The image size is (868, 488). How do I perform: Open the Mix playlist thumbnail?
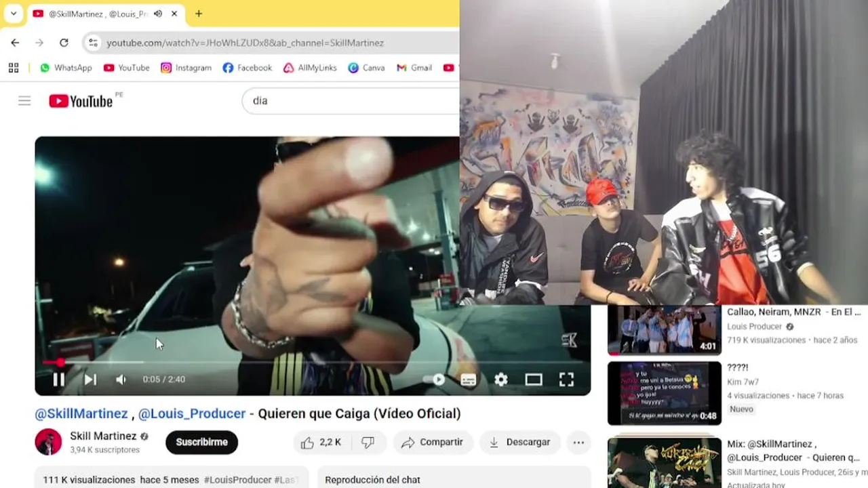coord(665,463)
